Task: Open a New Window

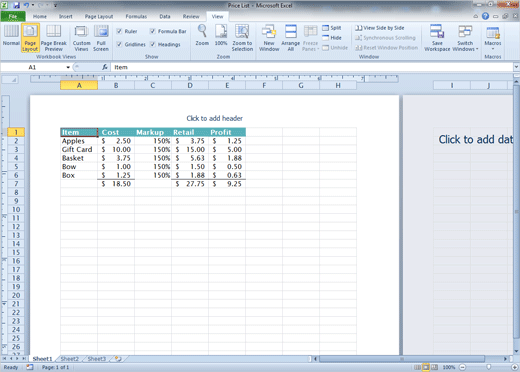Action: 269,38
